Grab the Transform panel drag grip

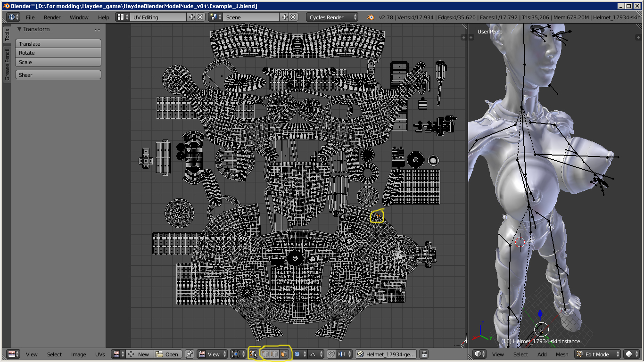98,29
